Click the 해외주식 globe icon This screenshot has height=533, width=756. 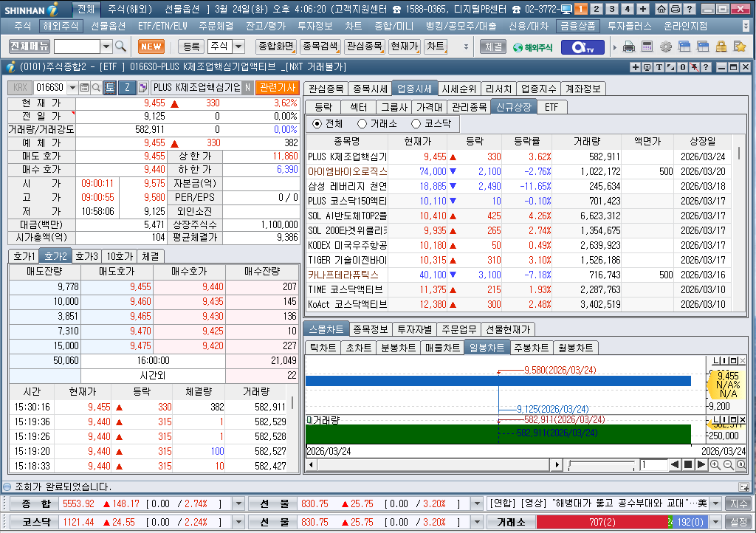coord(533,47)
